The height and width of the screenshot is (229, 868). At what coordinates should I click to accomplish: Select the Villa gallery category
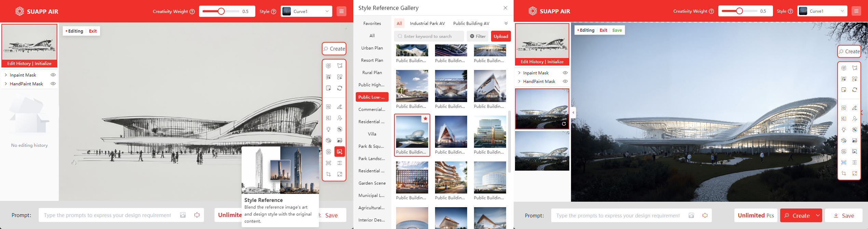(372, 134)
